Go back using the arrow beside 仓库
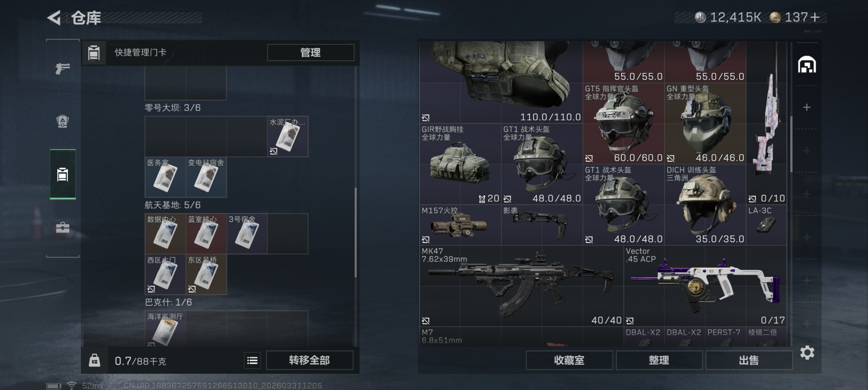Viewport: 868px width, 390px height. click(54, 18)
